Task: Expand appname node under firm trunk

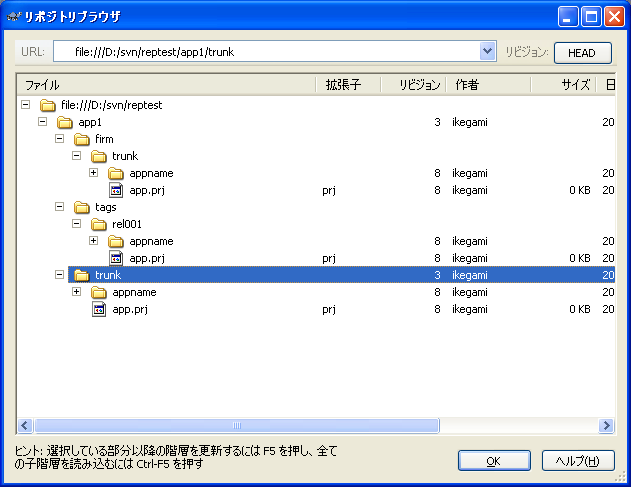Action: pyautogui.click(x=93, y=173)
